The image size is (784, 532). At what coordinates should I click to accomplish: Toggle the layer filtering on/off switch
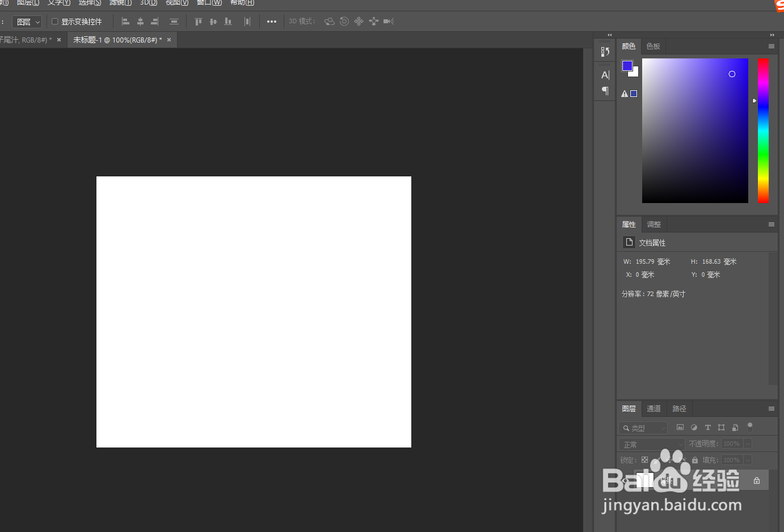pos(750,427)
